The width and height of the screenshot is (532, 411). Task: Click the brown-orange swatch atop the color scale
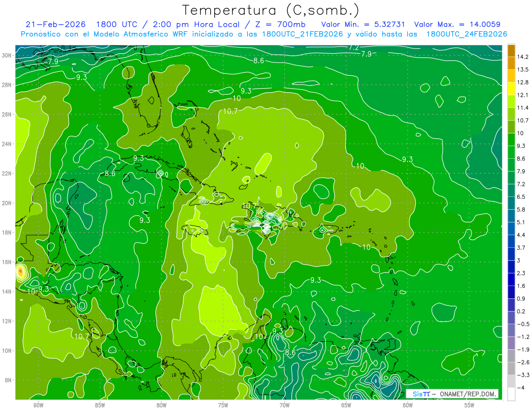click(x=511, y=51)
